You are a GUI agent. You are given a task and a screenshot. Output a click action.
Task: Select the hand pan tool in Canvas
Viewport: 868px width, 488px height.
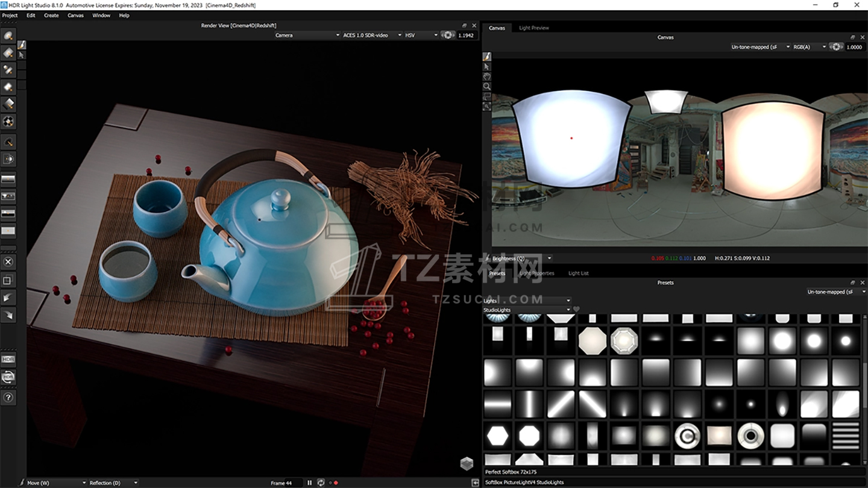click(x=487, y=77)
